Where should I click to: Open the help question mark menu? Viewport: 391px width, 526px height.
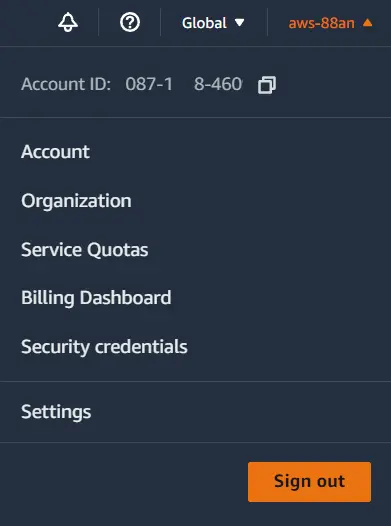(130, 22)
